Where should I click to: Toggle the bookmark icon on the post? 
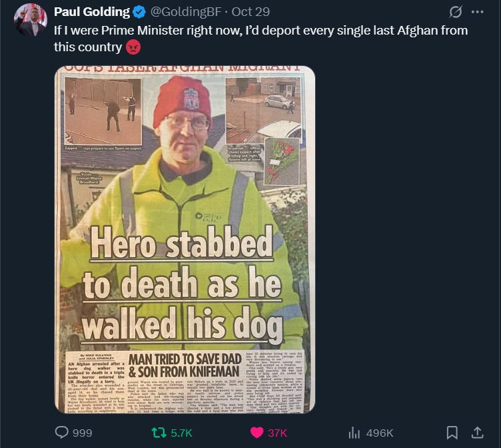pyautogui.click(x=452, y=433)
